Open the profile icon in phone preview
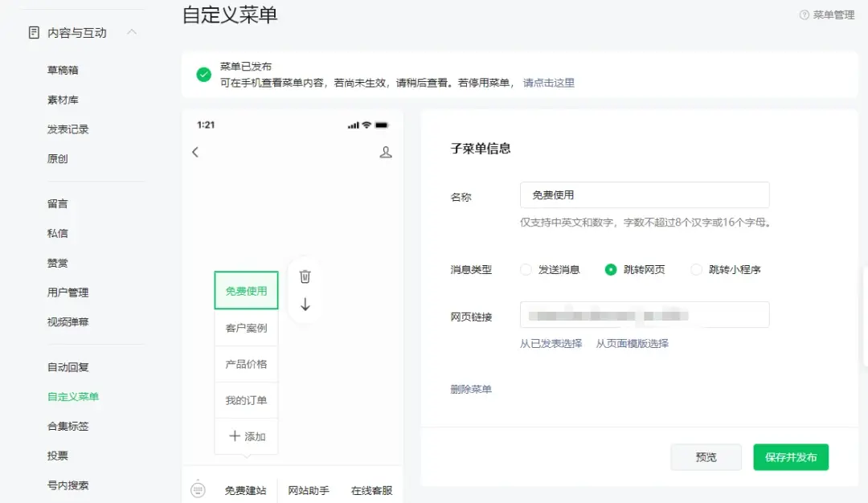Viewport: 868px width, 503px height. tap(385, 152)
